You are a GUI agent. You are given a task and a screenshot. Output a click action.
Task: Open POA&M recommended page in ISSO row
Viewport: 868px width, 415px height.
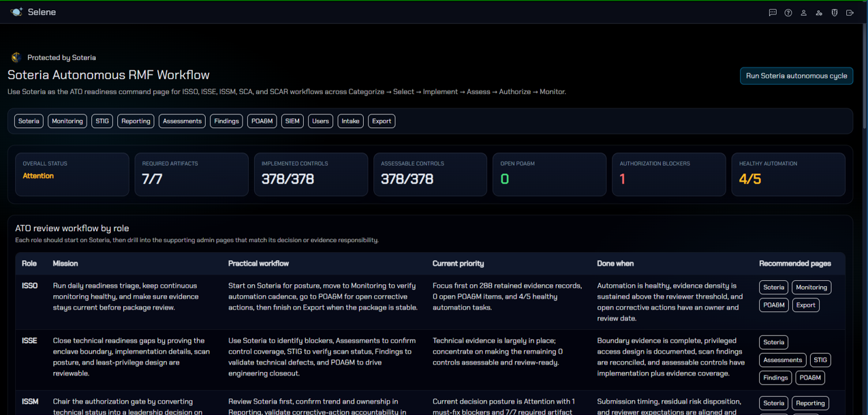[x=774, y=305]
